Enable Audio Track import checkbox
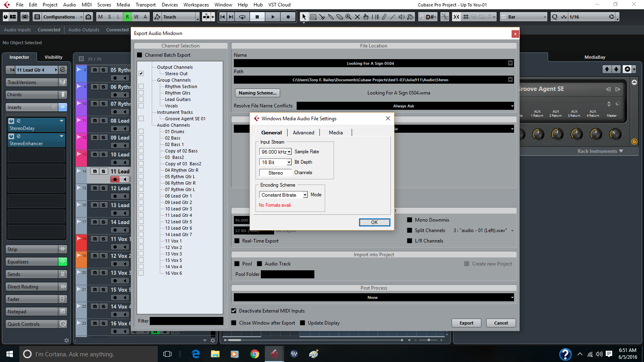 pos(260,264)
